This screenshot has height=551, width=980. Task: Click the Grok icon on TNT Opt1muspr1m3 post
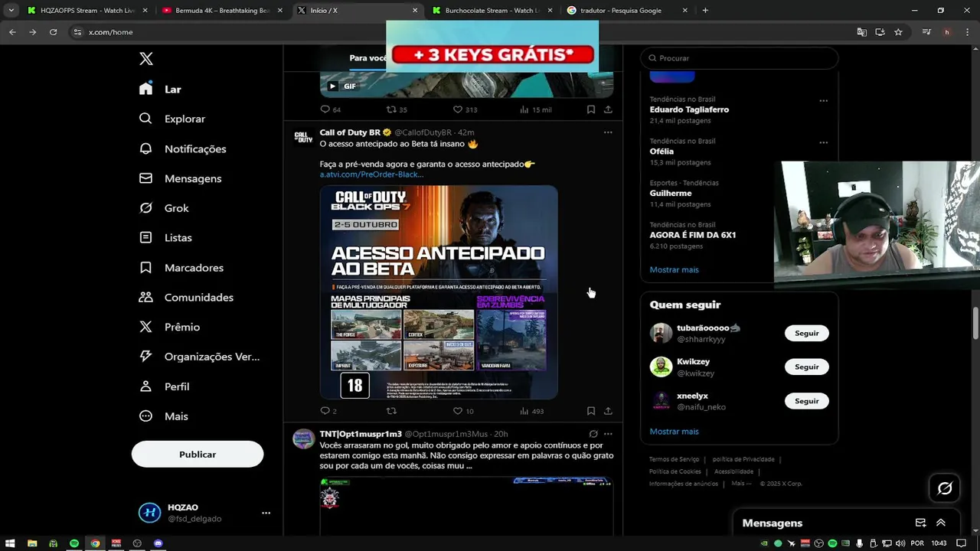[593, 434]
